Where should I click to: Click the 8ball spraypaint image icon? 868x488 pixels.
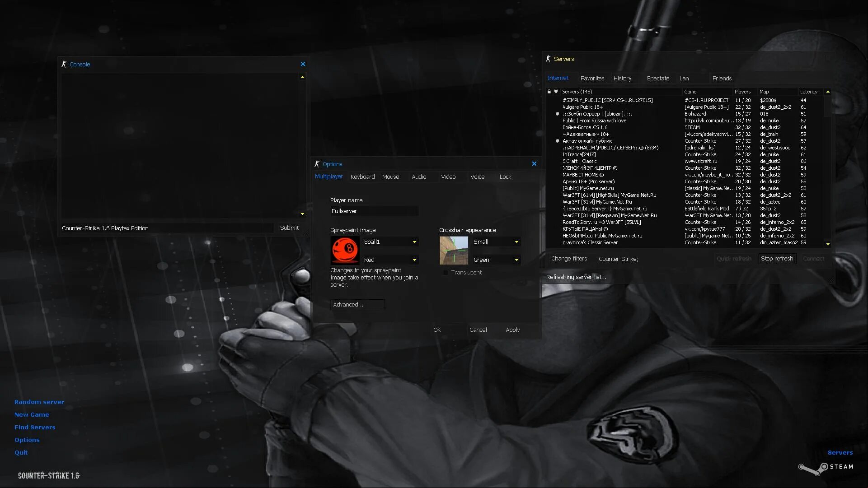click(x=345, y=250)
